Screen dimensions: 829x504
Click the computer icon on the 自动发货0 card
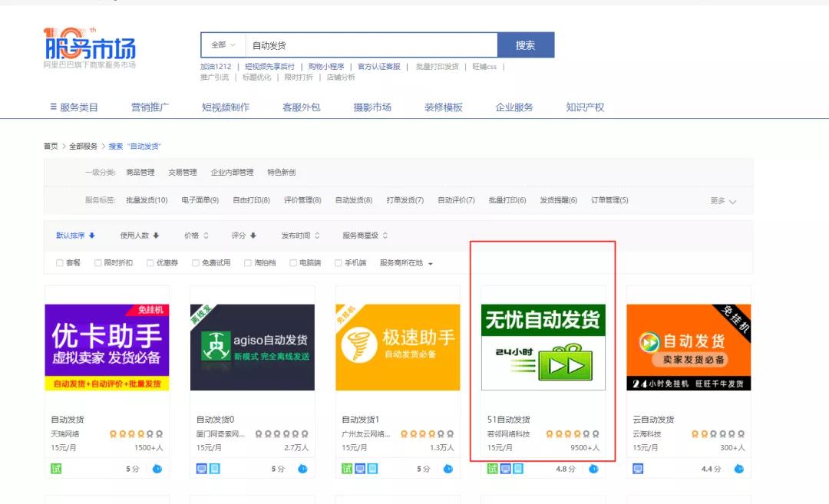coord(201,469)
